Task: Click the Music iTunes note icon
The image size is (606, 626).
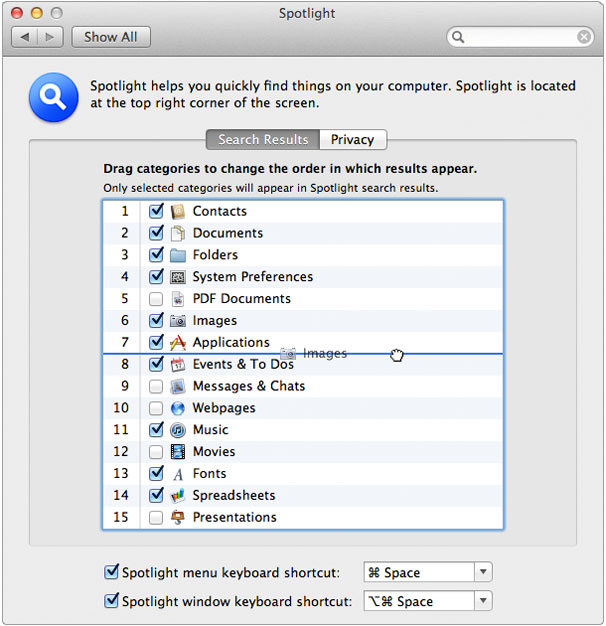Action: (178, 430)
